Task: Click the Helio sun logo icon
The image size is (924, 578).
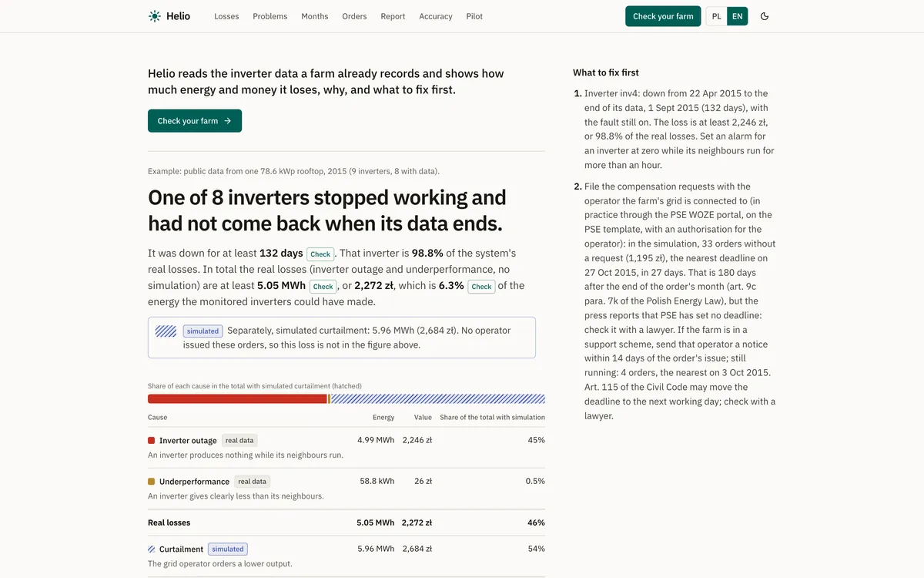Action: pyautogui.click(x=155, y=16)
